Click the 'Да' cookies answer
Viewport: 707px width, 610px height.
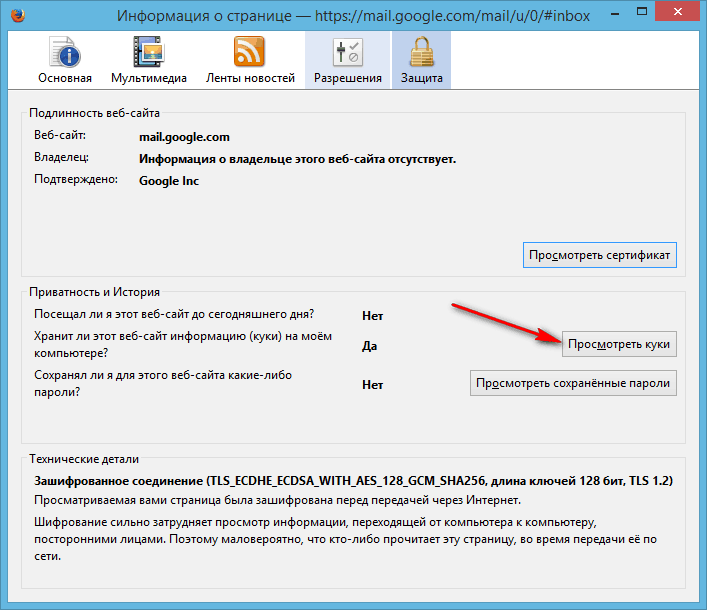370,346
